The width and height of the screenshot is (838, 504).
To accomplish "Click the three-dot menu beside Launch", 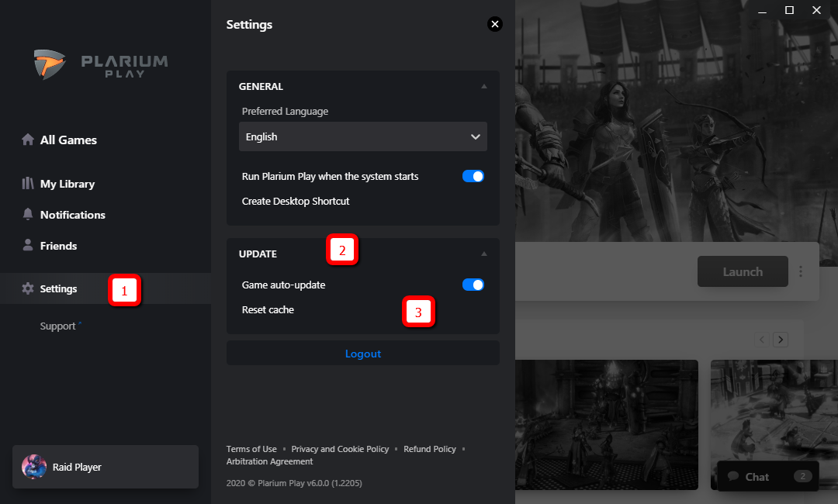I will pyautogui.click(x=801, y=271).
